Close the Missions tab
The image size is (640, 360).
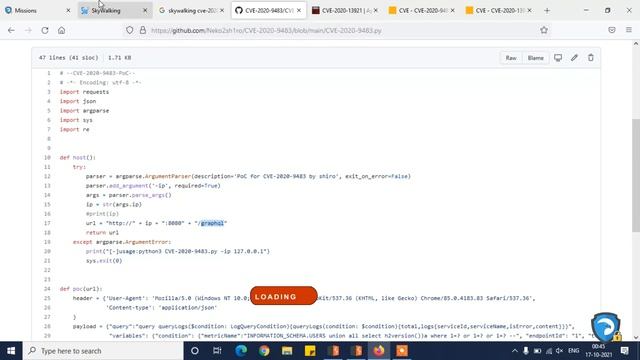pos(68,11)
